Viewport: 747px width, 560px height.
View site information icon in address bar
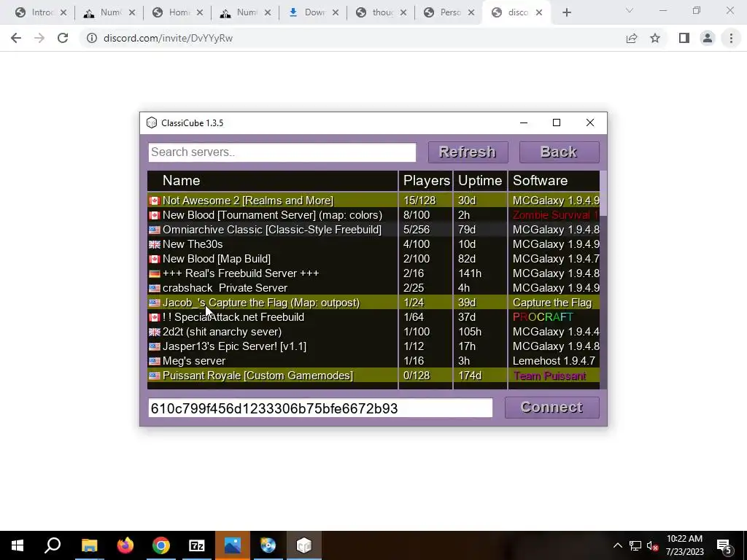[x=91, y=38]
